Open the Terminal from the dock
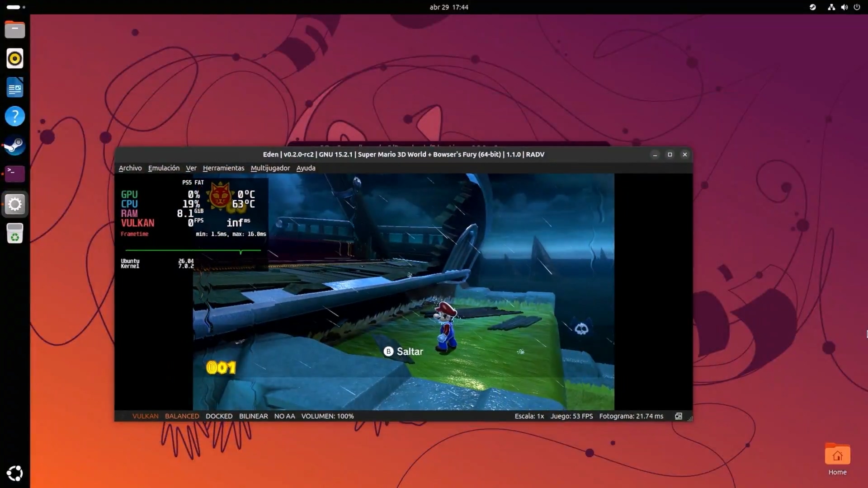 click(15, 174)
